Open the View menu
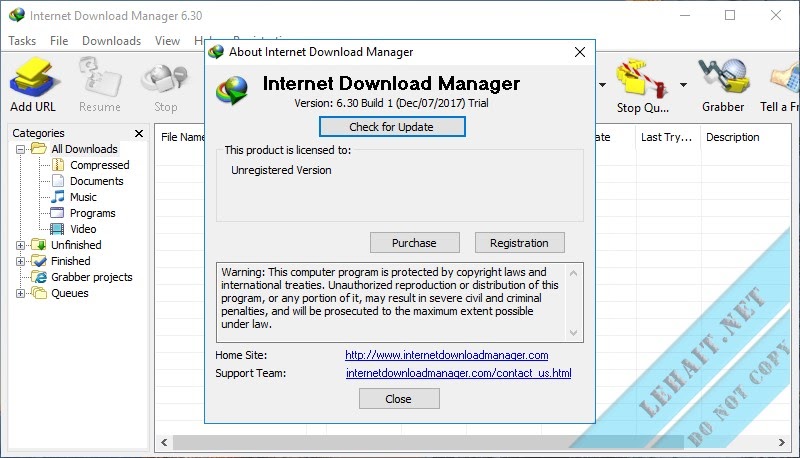The width and height of the screenshot is (800, 458). (167, 41)
